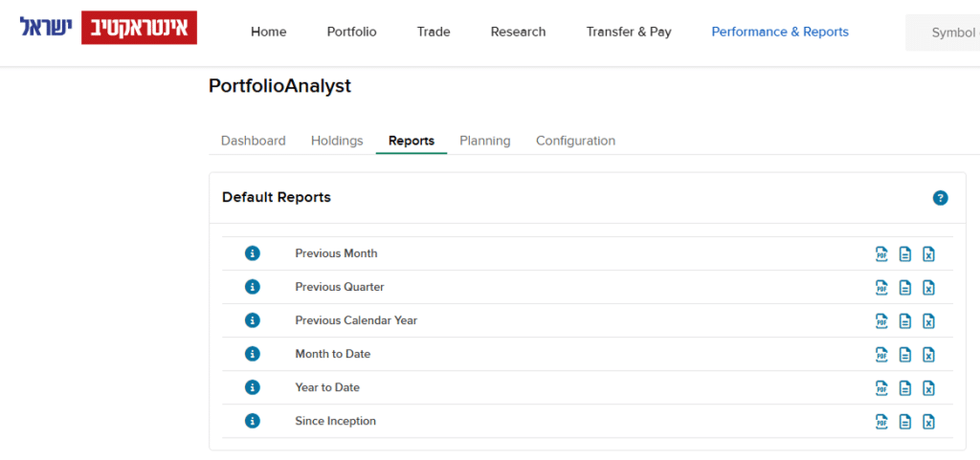
Task: Click the Interactive Israel logo
Action: [x=108, y=28]
